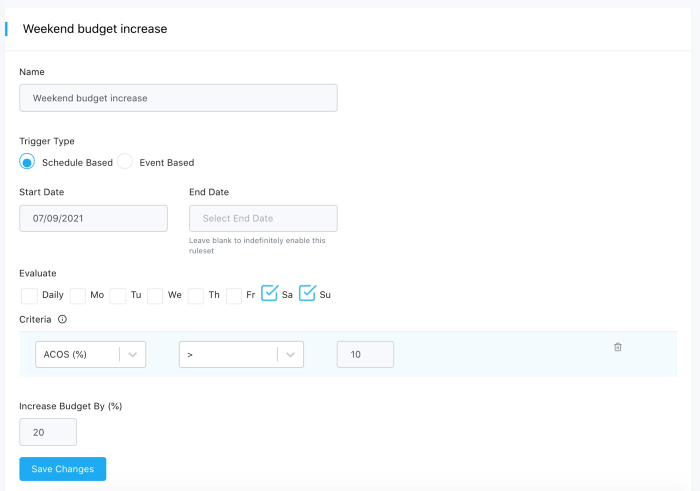The height and width of the screenshot is (491, 700).
Task: Delete the ACOS criteria row with trash icon
Action: pyautogui.click(x=617, y=347)
